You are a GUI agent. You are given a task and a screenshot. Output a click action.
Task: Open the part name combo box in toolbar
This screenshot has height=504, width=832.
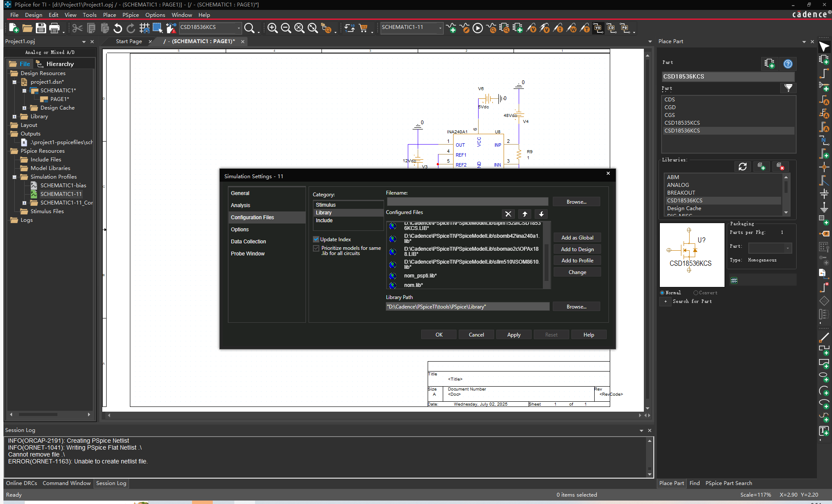click(x=239, y=28)
